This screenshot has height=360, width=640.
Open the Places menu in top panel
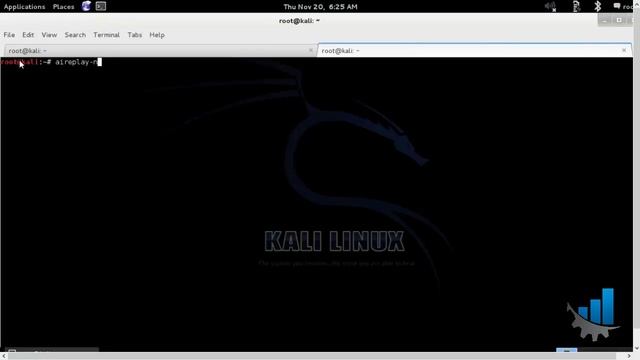coord(63,7)
